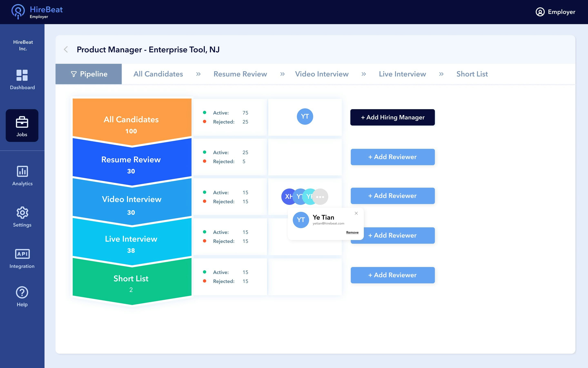Add Reviewer to Short List stage

pyautogui.click(x=393, y=275)
